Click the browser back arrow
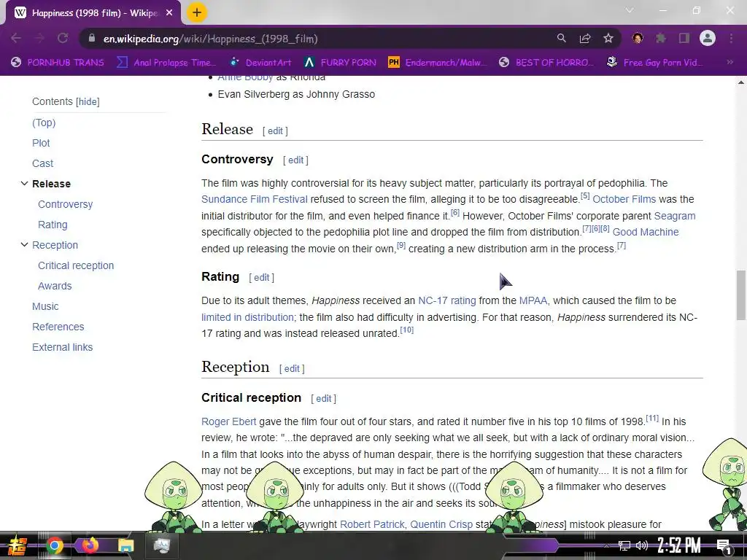This screenshot has height=560, width=747. (x=16, y=39)
